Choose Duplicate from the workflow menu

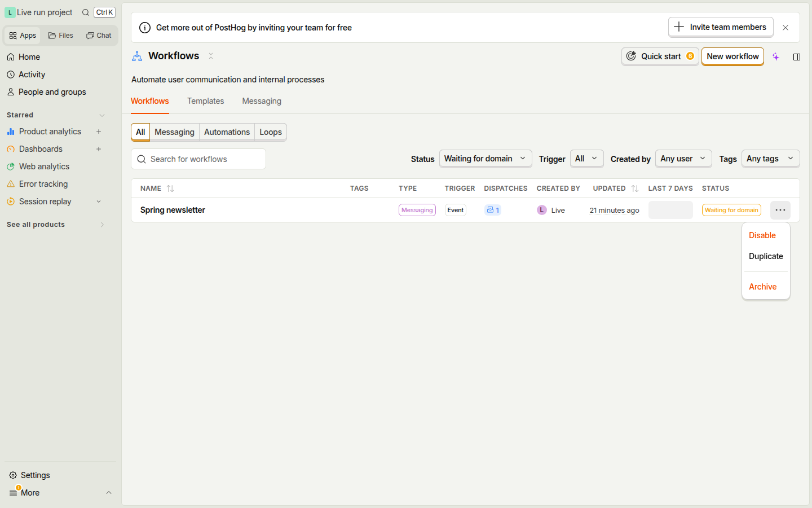coord(766,256)
